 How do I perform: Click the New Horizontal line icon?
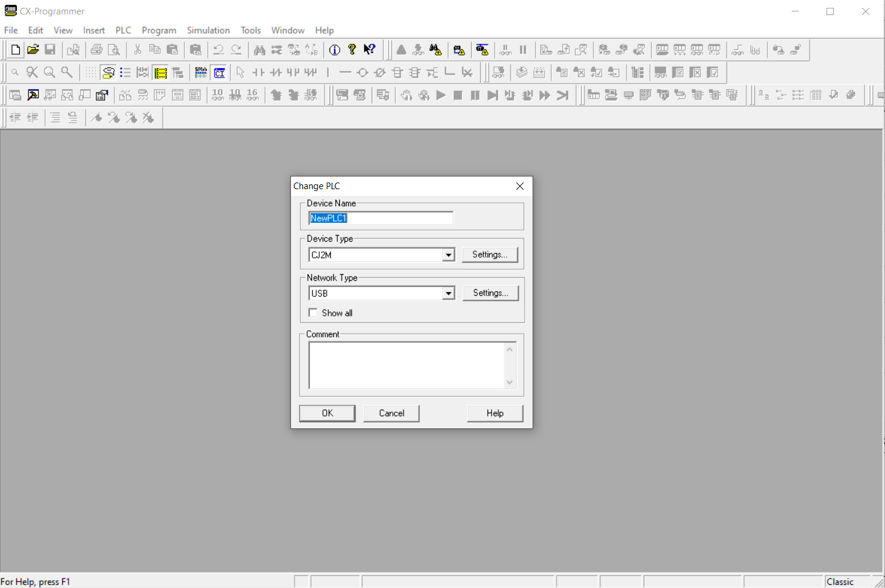click(x=345, y=73)
